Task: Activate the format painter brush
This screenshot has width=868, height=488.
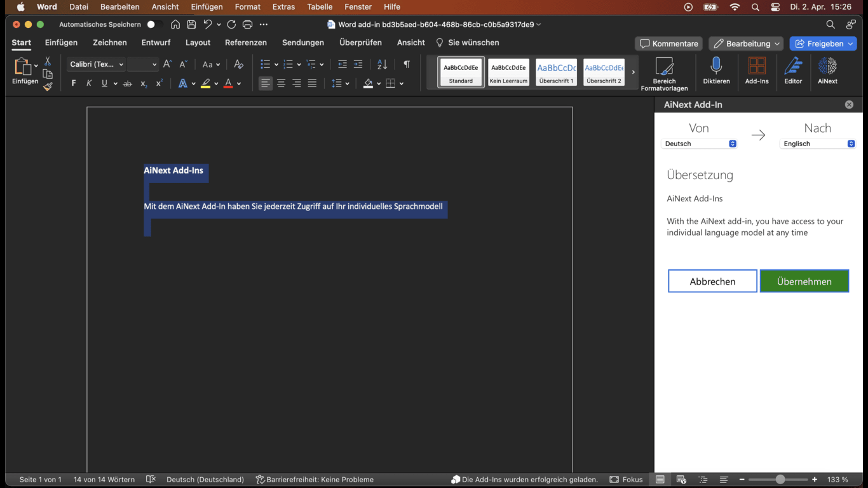Action: 48,86
